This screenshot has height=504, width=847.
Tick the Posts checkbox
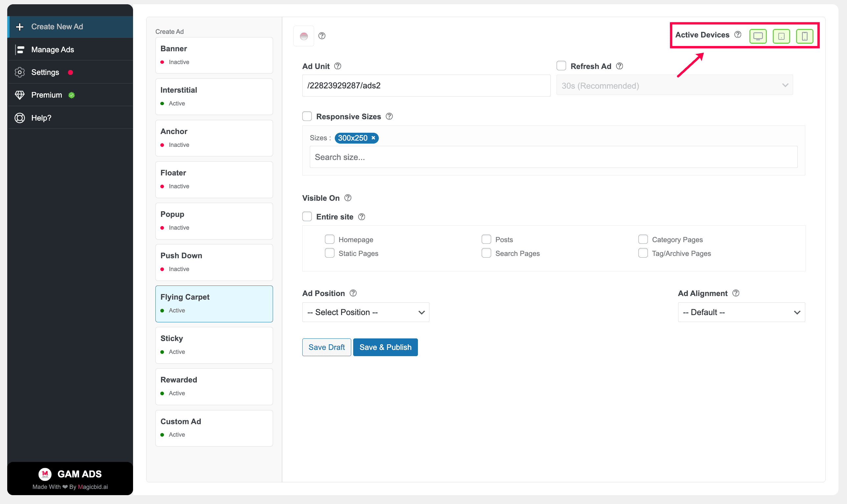tap(486, 240)
